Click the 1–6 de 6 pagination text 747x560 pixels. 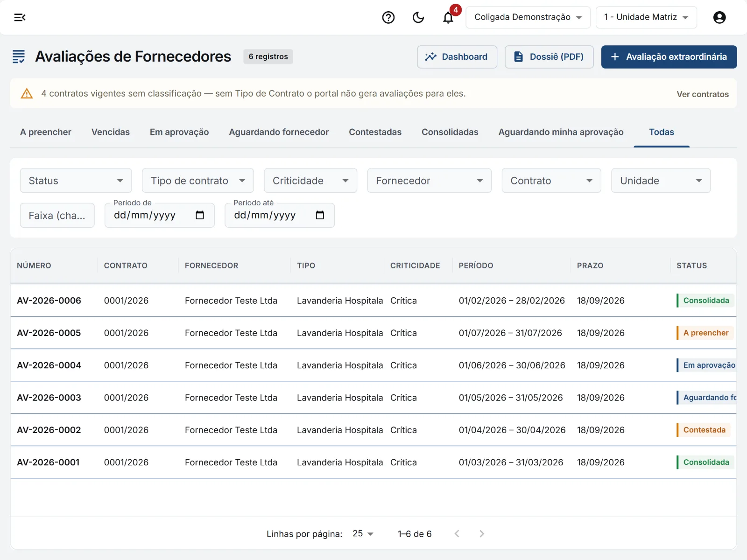click(x=415, y=534)
